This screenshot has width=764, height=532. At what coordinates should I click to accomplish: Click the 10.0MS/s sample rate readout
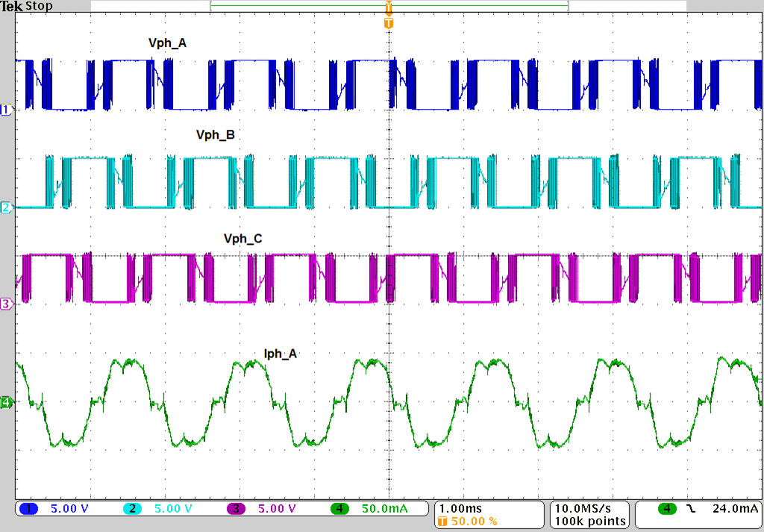pyautogui.click(x=586, y=508)
